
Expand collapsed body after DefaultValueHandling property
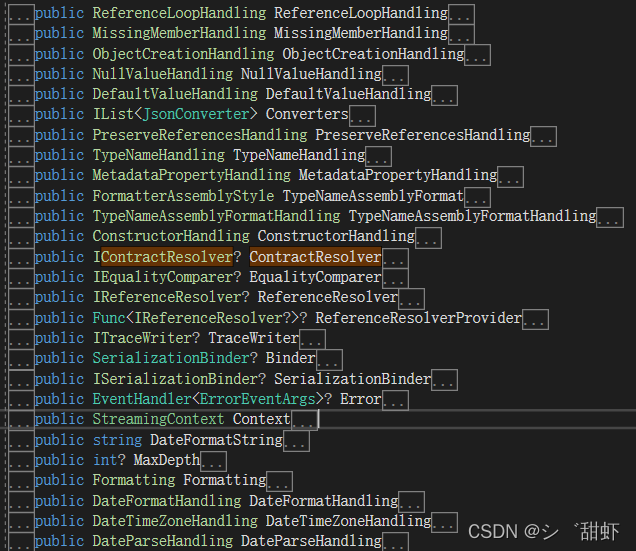[x=445, y=96]
